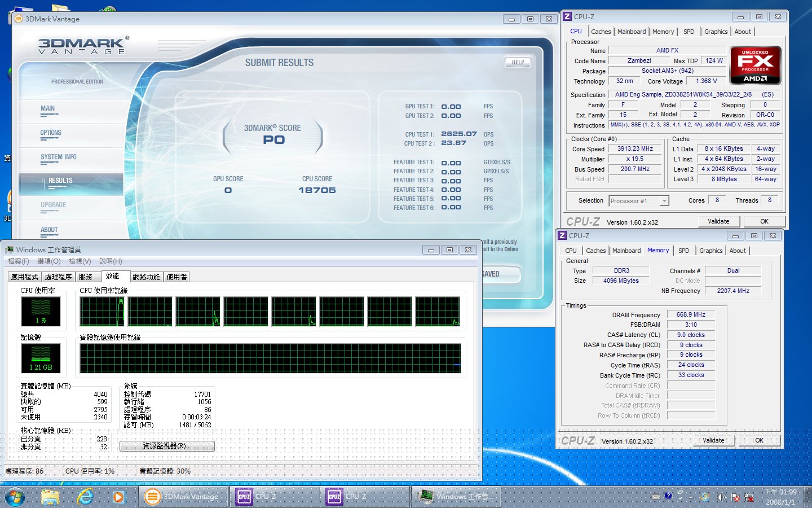Click the 資源監視器(R)... button

[x=167, y=446]
